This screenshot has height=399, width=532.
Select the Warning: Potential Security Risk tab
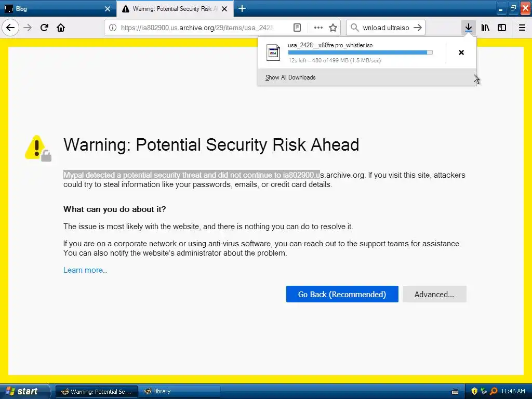click(x=175, y=8)
